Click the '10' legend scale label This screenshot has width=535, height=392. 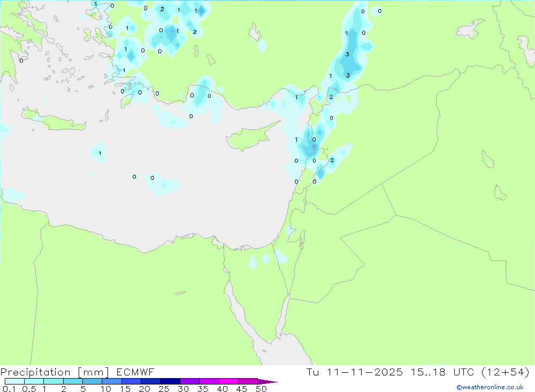pos(106,389)
